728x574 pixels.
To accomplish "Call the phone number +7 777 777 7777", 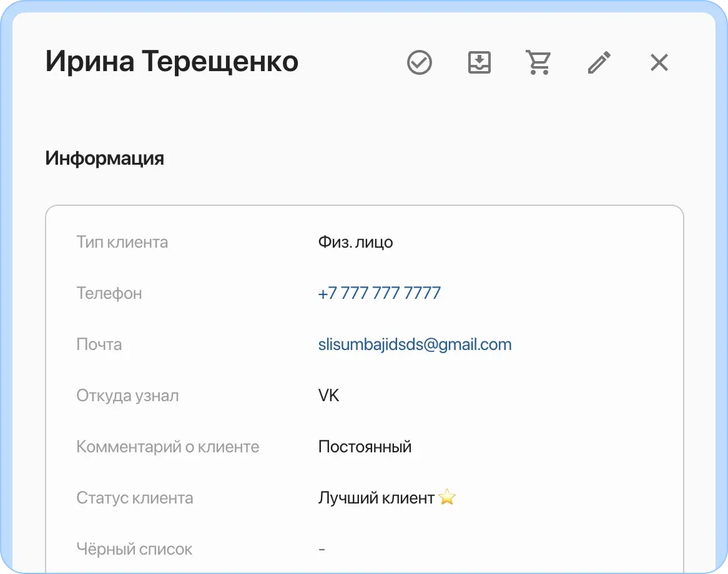I will click(x=379, y=293).
